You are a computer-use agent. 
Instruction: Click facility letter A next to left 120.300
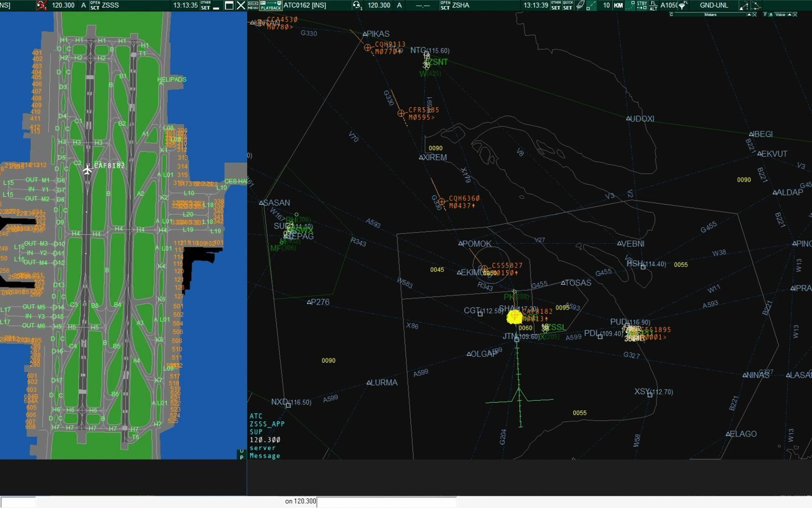(x=84, y=5)
